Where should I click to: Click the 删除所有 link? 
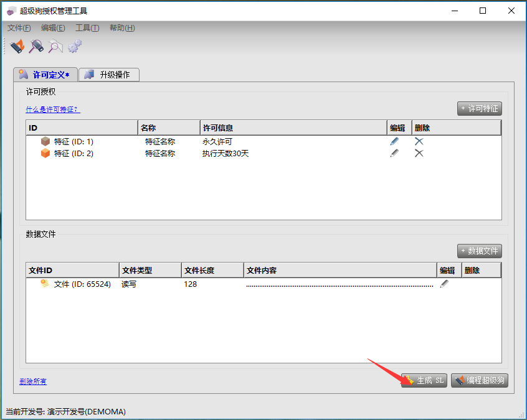point(33,381)
